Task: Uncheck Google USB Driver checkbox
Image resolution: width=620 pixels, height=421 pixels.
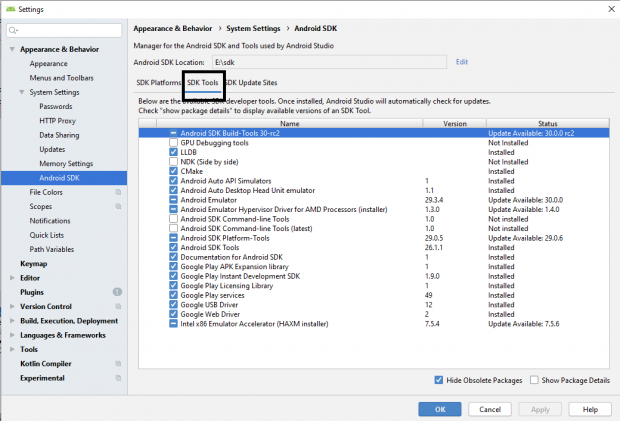Action: (x=173, y=305)
